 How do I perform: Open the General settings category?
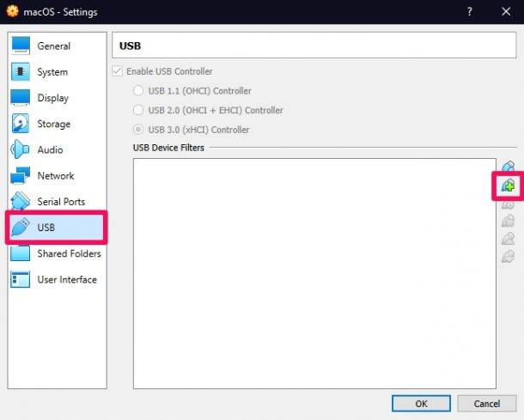(57, 46)
